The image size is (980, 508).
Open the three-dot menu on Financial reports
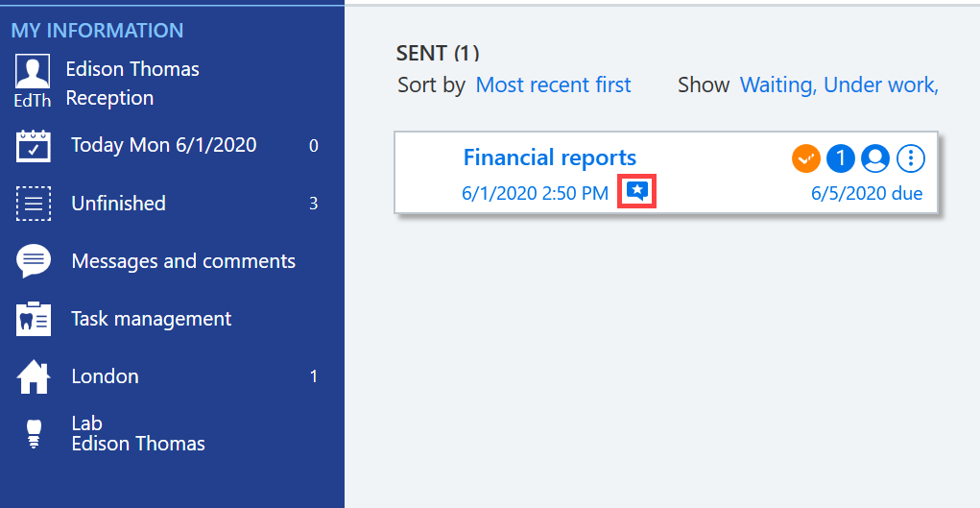(x=911, y=158)
